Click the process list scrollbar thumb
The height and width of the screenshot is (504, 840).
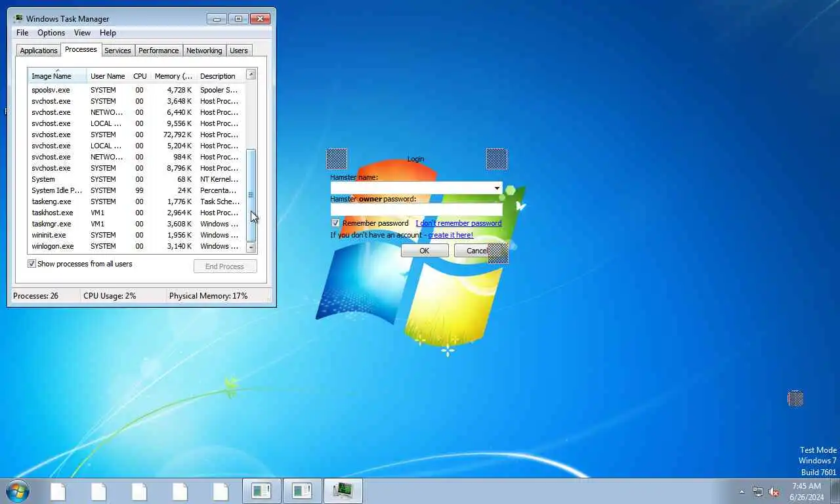251,195
